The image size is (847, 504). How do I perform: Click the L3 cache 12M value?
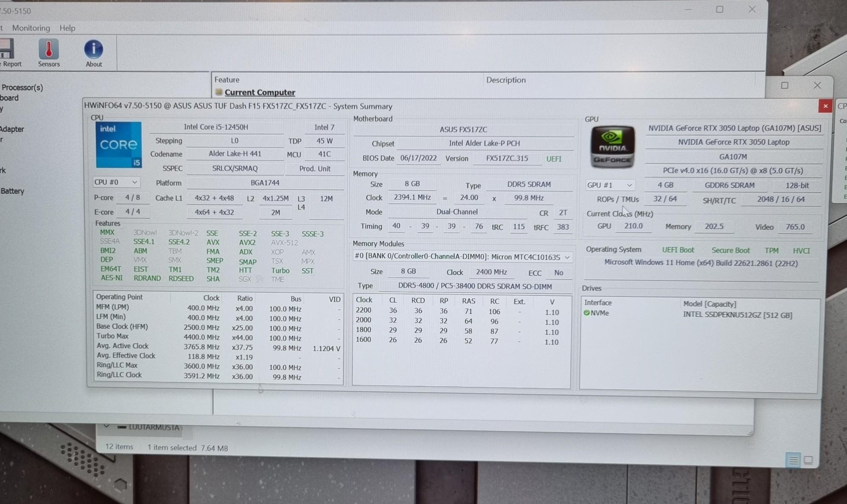326,198
